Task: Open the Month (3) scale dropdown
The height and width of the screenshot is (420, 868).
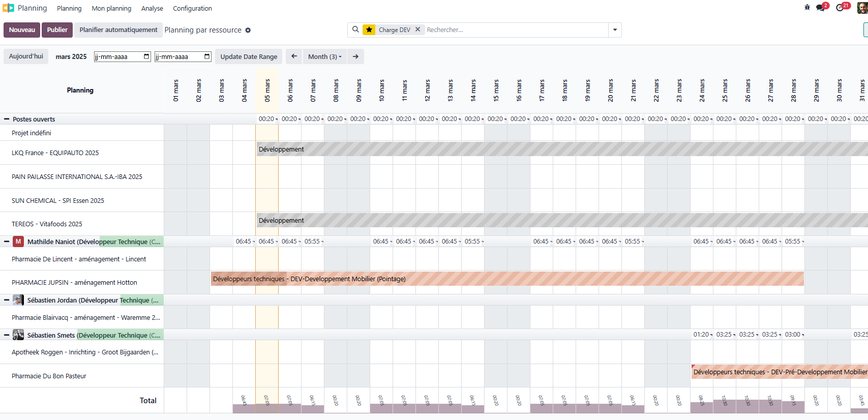Action: (x=324, y=56)
